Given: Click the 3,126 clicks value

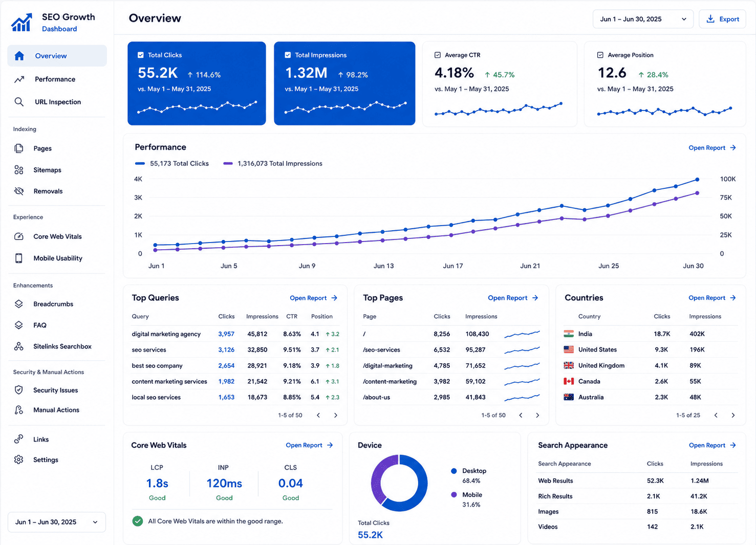Looking at the screenshot, I should click(226, 350).
